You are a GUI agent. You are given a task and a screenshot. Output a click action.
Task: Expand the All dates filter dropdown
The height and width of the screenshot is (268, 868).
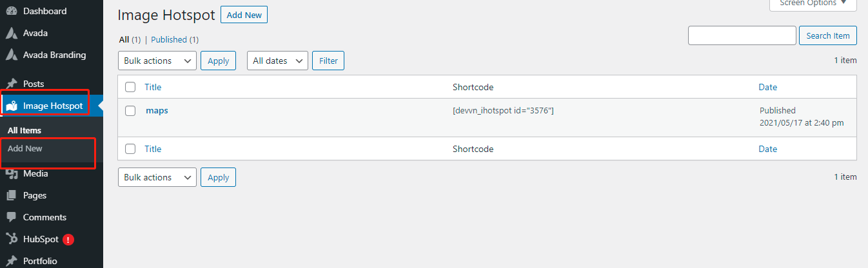(x=277, y=61)
